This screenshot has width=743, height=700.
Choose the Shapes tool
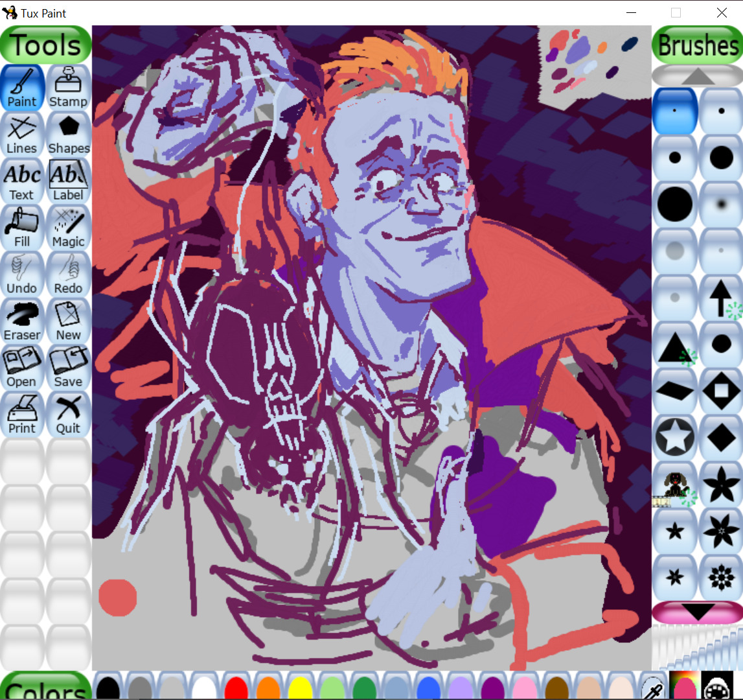coord(68,134)
